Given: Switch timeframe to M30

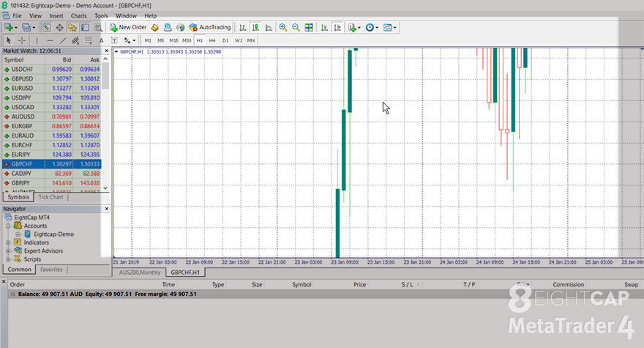Looking at the screenshot, I should 187,40.
